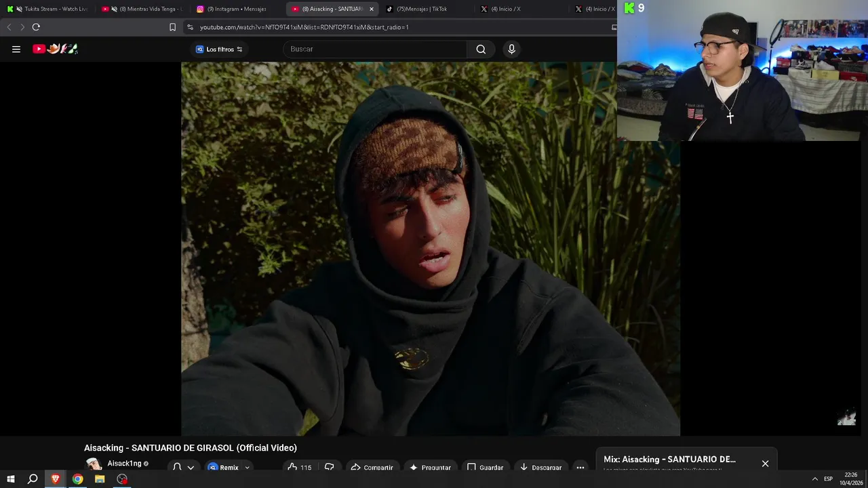Viewport: 868px width, 488px height.
Task: Click the Remix button
Action: (x=223, y=467)
